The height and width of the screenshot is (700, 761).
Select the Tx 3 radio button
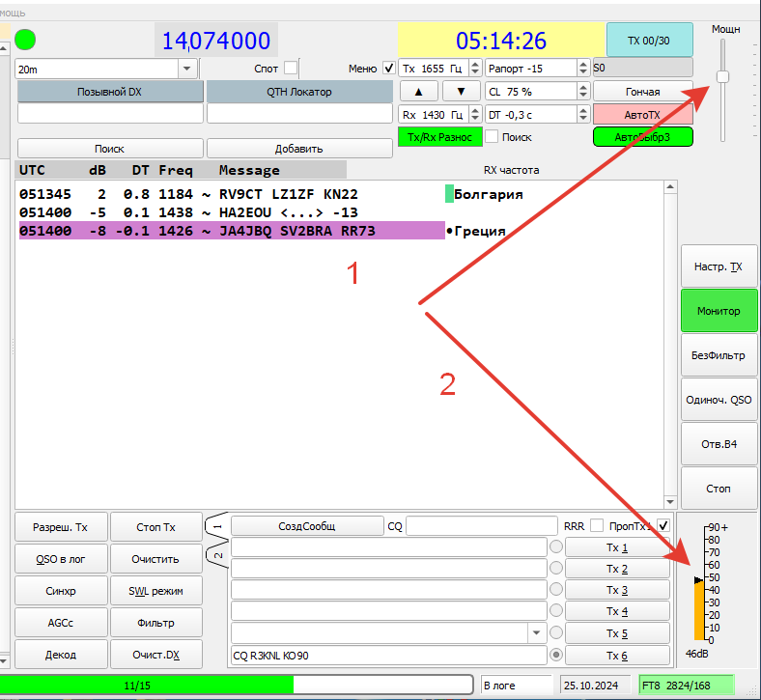tap(556, 589)
